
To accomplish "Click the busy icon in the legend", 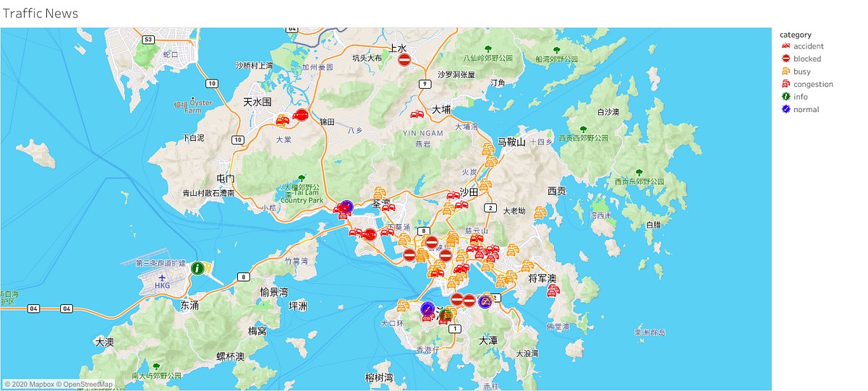I will click(x=786, y=72).
